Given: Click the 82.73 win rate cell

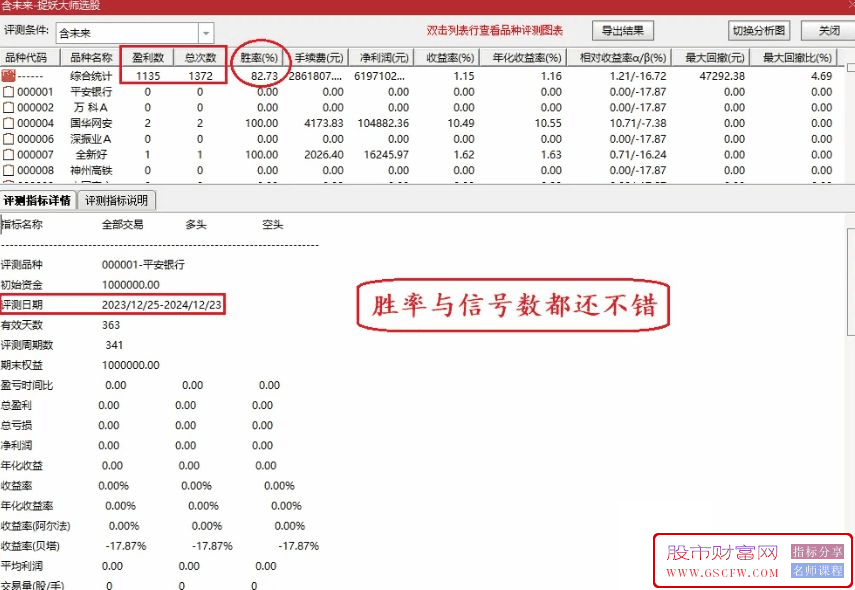Looking at the screenshot, I should point(264,76).
